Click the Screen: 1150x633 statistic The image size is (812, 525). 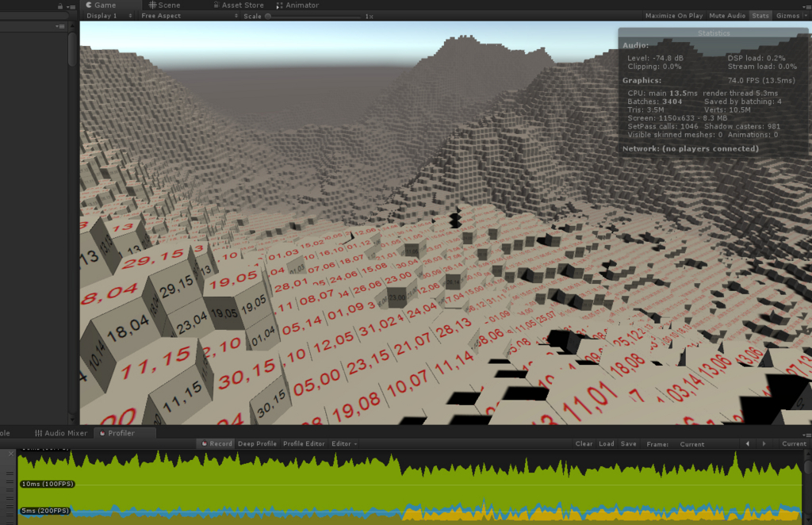pyautogui.click(x=677, y=118)
